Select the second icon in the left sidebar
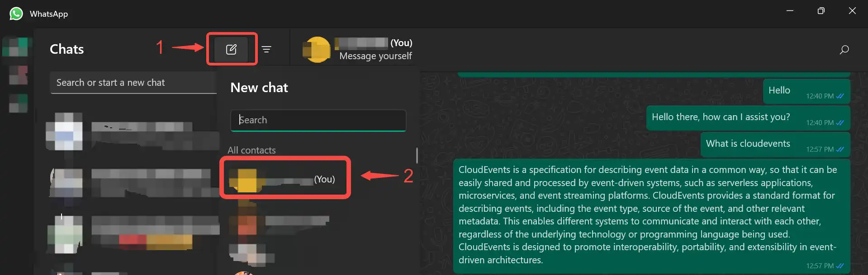Image resolution: width=868 pixels, height=275 pixels. 18,75
